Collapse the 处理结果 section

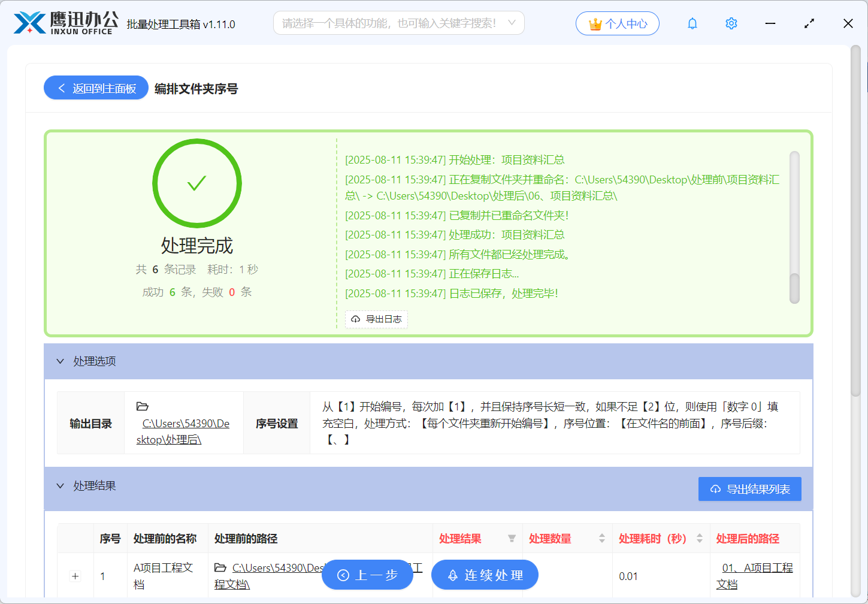pos(60,486)
